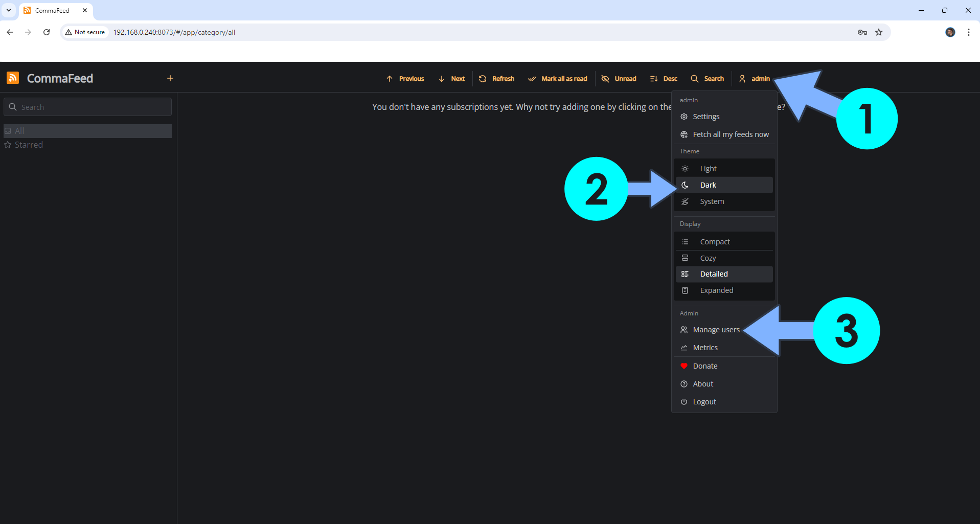Open the admin profile dropdown menu

pyautogui.click(x=755, y=79)
